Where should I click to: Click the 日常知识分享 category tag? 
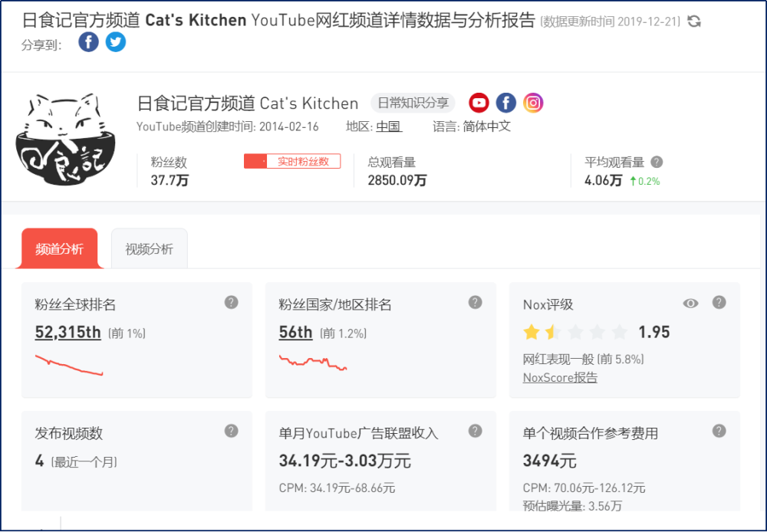click(413, 103)
